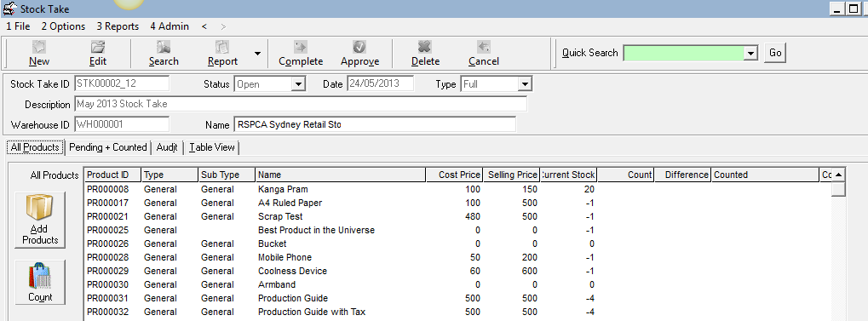Click the Cancel toolbar icon
The width and height of the screenshot is (868, 321).
pos(484,47)
